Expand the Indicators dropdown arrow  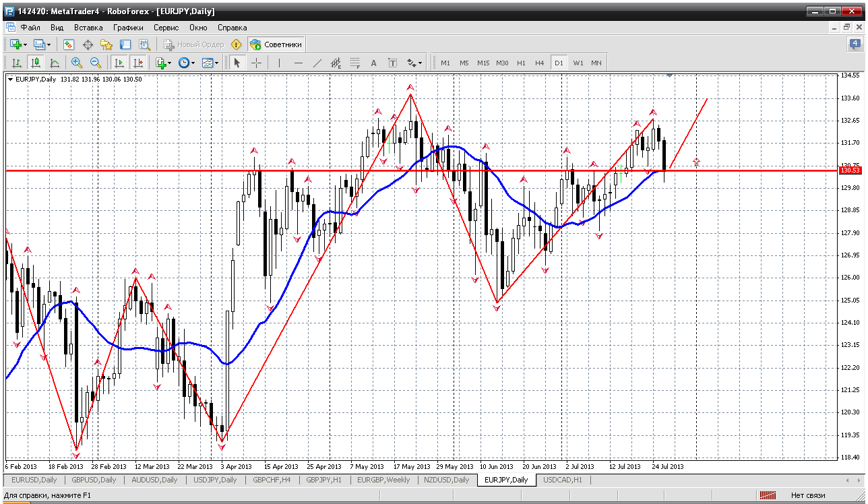click(x=170, y=63)
